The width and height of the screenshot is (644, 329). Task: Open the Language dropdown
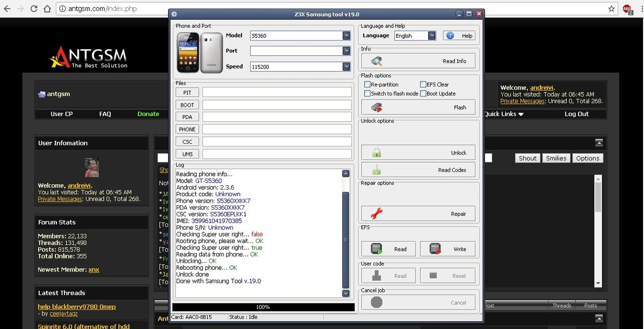[432, 36]
